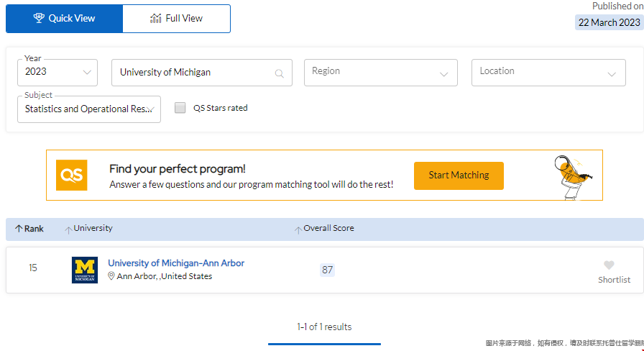Click the QS logo in banner
This screenshot has width=644, height=351.
(71, 175)
